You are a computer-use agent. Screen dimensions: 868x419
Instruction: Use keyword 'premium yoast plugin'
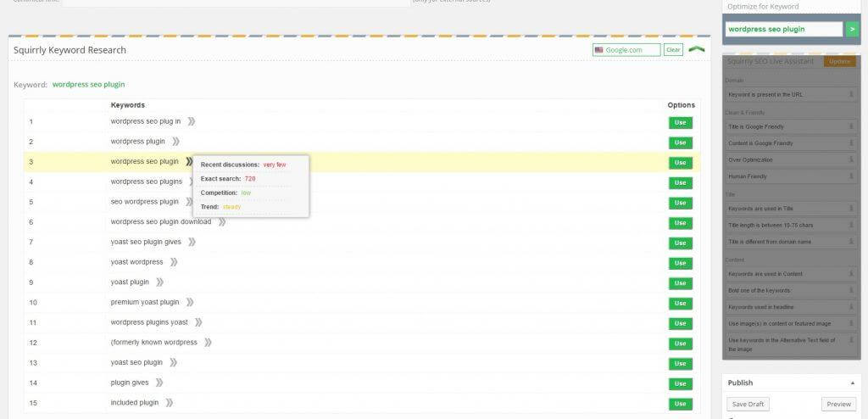(681, 303)
